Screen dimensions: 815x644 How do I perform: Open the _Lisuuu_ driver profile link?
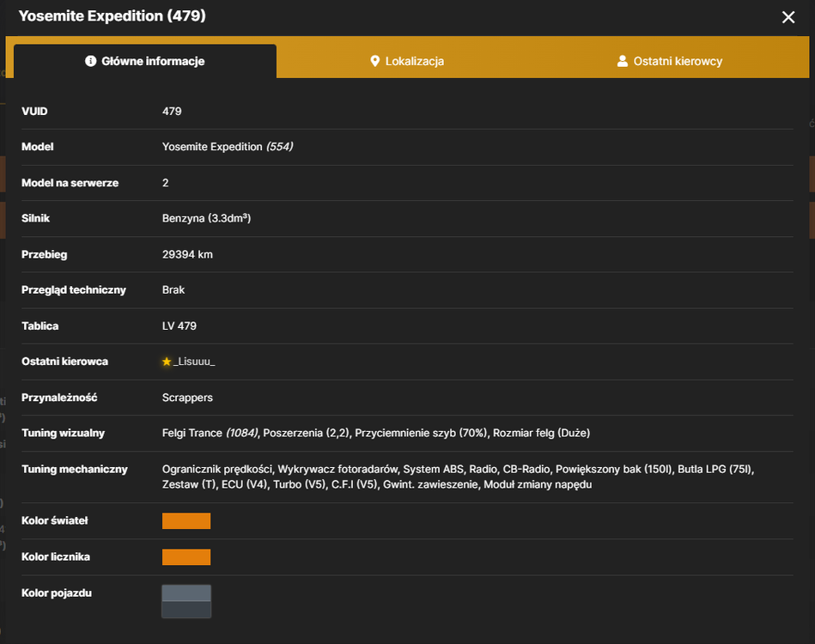click(x=194, y=361)
